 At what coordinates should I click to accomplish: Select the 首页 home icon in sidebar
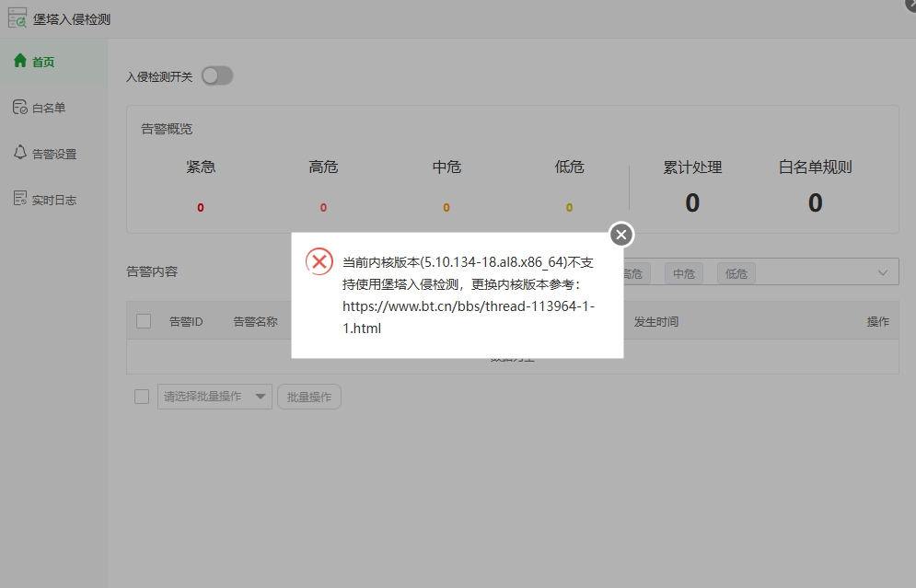18,62
